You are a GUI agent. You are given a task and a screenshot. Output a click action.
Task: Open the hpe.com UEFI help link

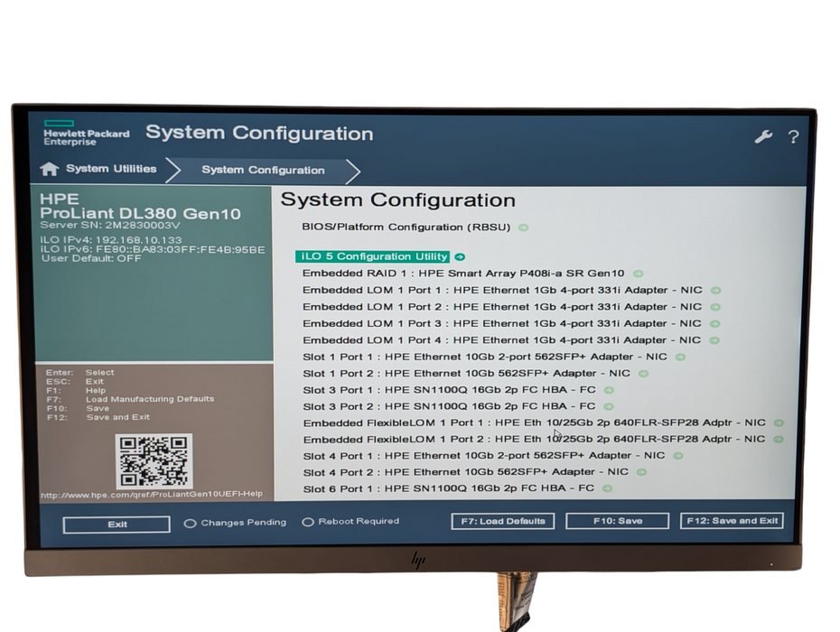click(x=151, y=494)
